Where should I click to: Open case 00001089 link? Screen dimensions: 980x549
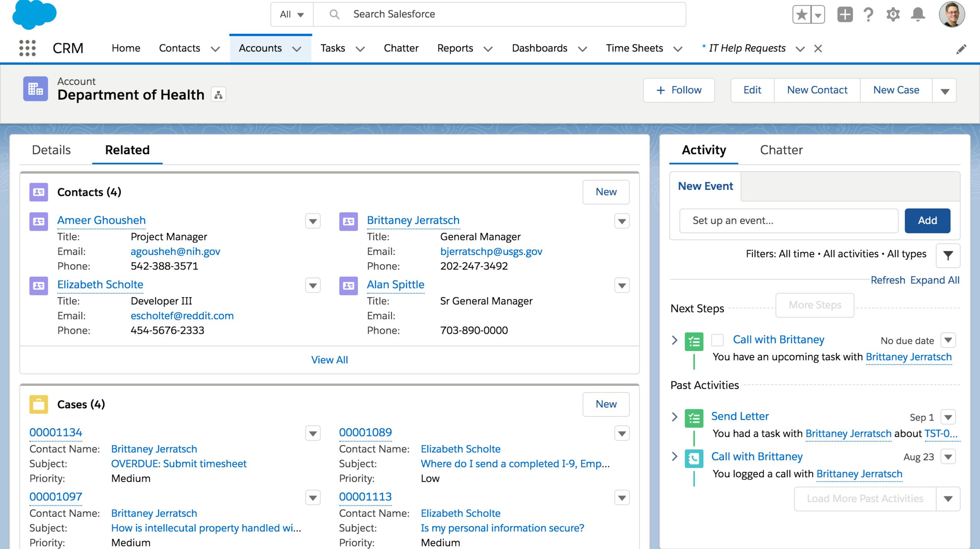tap(366, 432)
